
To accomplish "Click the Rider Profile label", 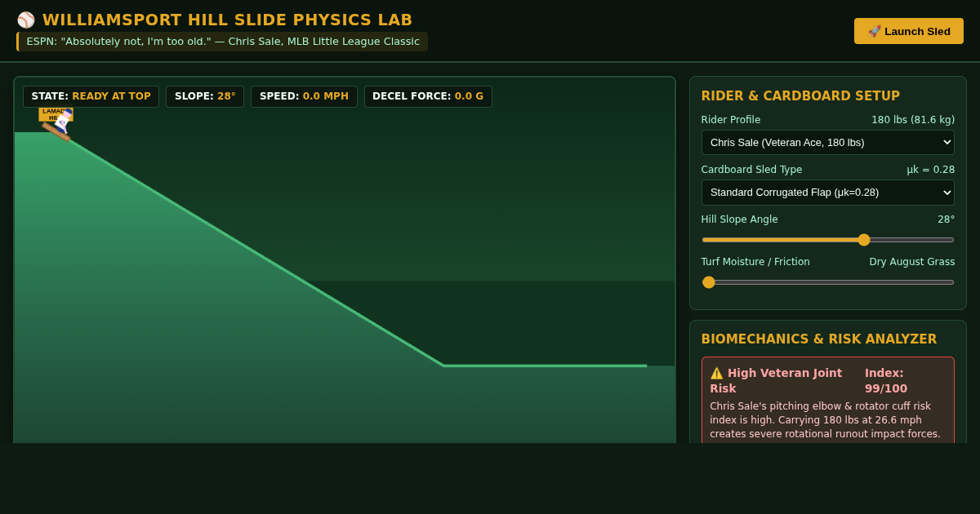I will pos(731,120).
